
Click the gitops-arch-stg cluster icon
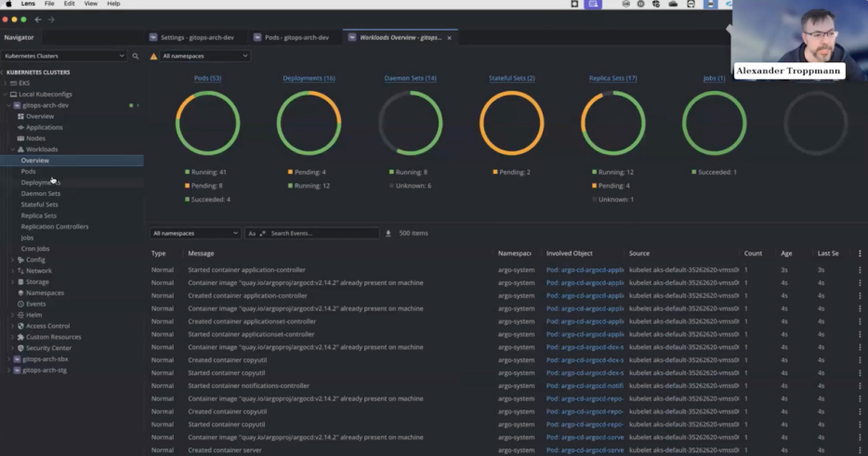click(17, 371)
